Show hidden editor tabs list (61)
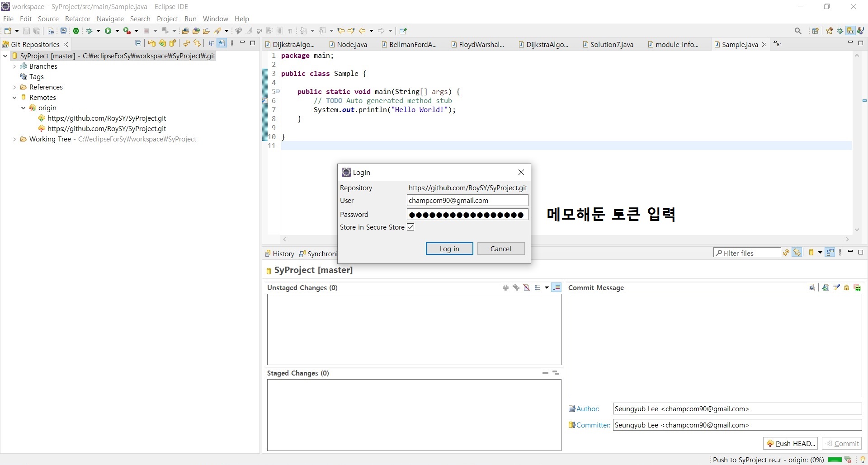This screenshot has width=868, height=465. (x=778, y=44)
